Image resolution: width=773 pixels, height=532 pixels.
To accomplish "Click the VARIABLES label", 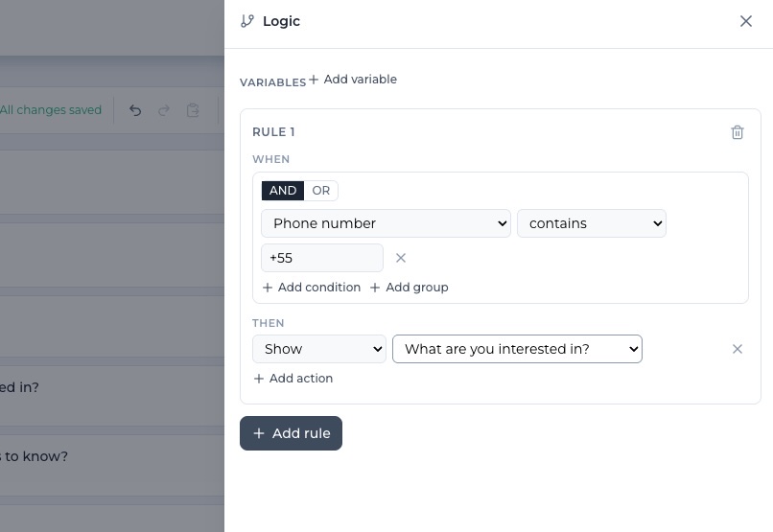I will coord(272,82).
